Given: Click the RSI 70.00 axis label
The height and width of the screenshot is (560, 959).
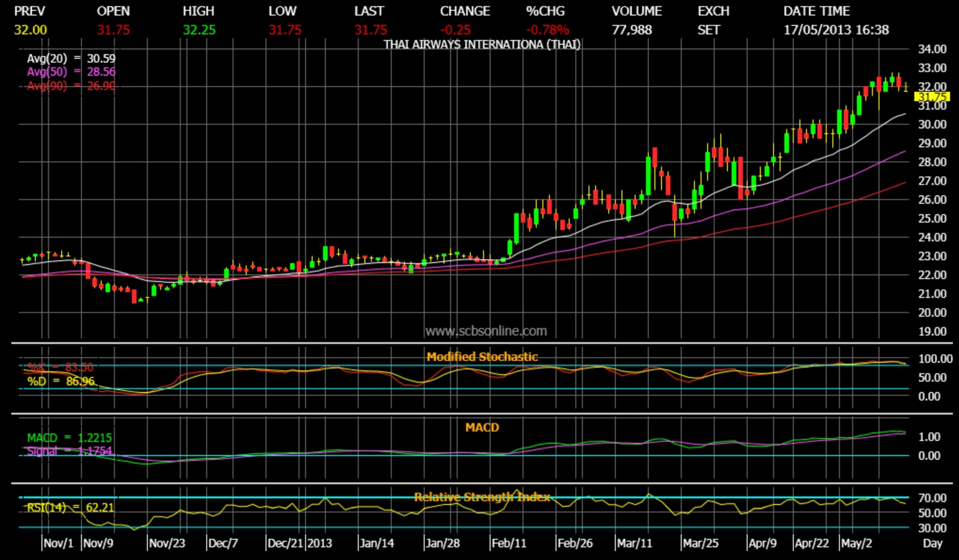Looking at the screenshot, I should [x=932, y=498].
